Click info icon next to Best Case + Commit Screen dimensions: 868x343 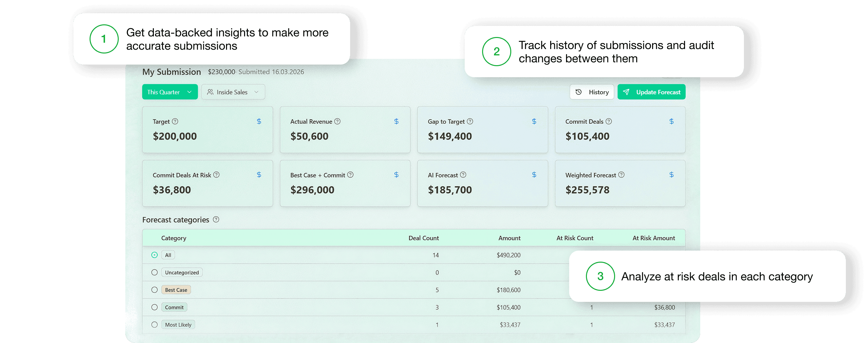(350, 175)
